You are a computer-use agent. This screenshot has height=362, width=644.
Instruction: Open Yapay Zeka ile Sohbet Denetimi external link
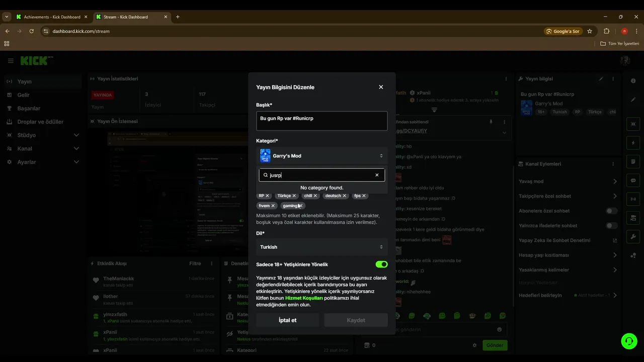click(x=615, y=240)
